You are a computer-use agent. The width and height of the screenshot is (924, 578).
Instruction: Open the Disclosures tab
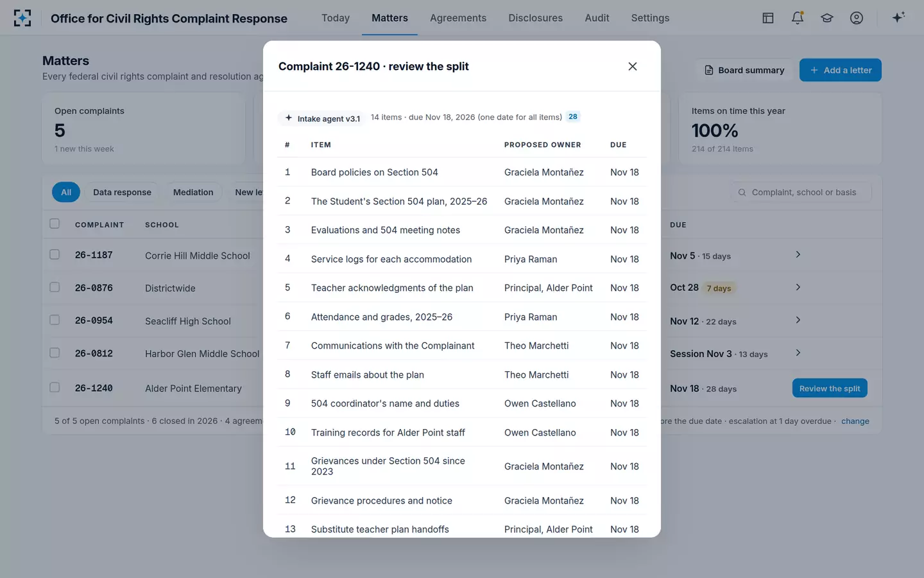(536, 18)
